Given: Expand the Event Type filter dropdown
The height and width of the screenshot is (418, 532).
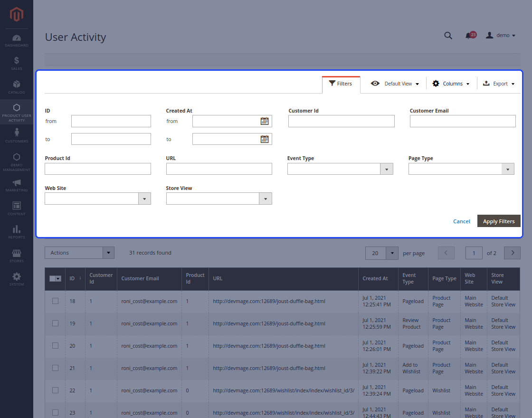Looking at the screenshot, I should pos(387,169).
